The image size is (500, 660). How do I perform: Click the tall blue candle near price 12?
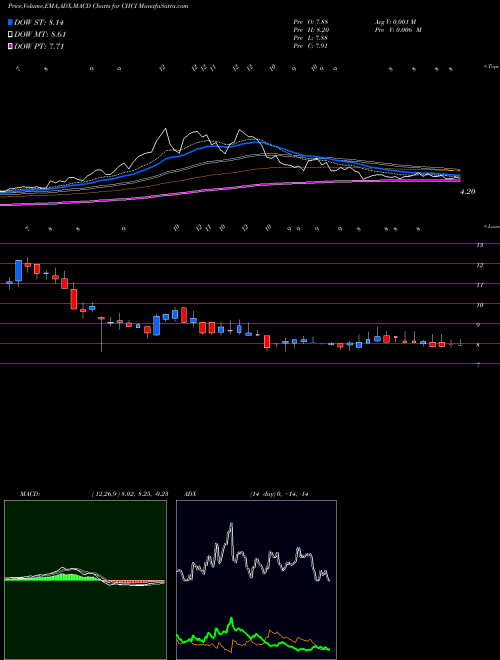(x=18, y=271)
